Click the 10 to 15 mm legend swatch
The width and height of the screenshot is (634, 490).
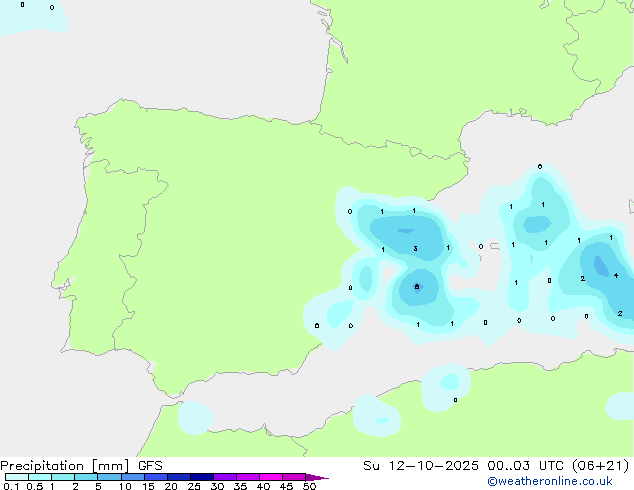click(133, 477)
